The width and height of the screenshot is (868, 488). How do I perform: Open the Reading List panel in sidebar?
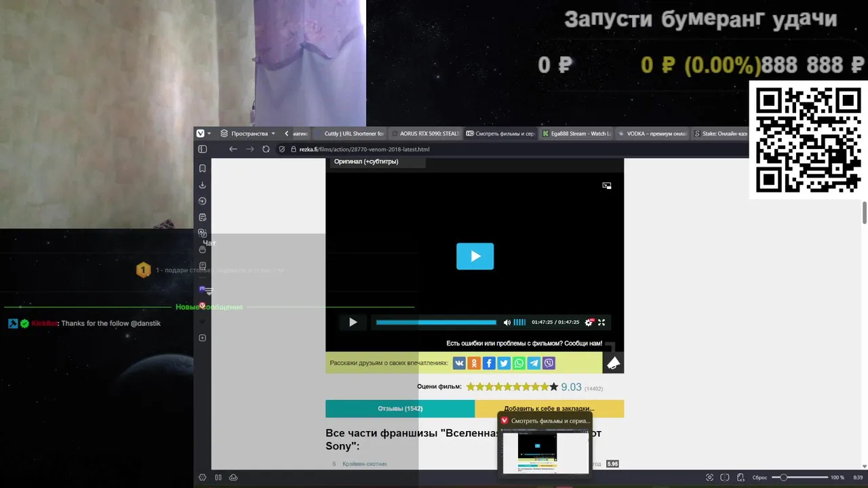pos(202,266)
